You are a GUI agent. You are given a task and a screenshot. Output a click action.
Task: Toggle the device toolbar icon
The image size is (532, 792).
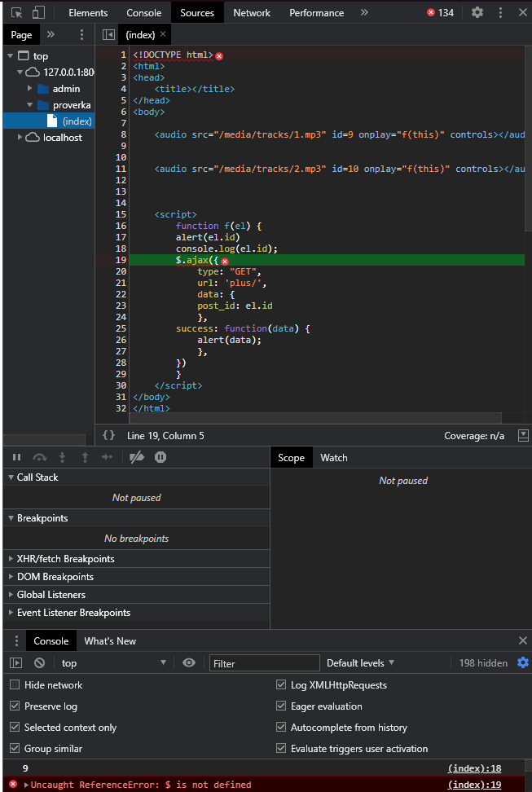[39, 12]
